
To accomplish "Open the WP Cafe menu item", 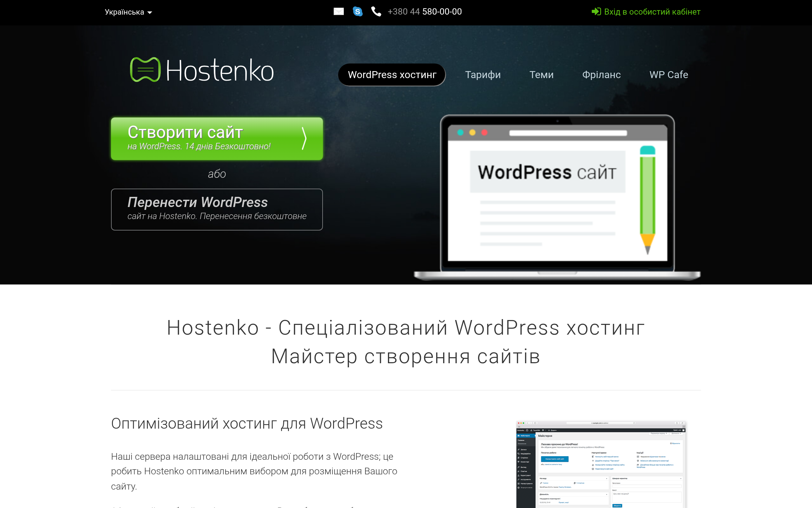I will point(668,75).
